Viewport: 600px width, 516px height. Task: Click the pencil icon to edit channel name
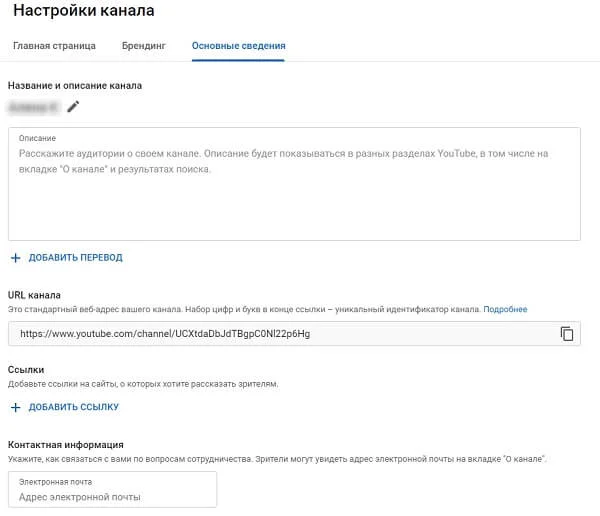(72, 107)
